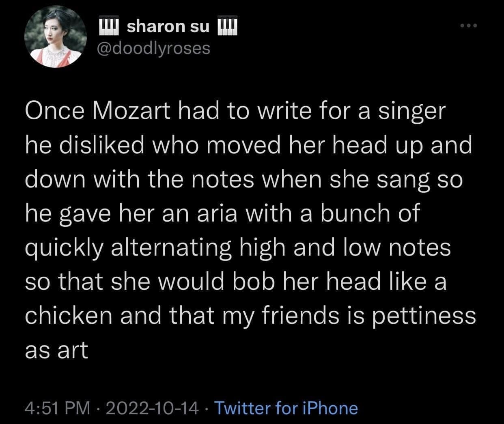Click the word "pettiness" in the tweet
Viewport: 504px width, 424px height.
tap(423, 316)
